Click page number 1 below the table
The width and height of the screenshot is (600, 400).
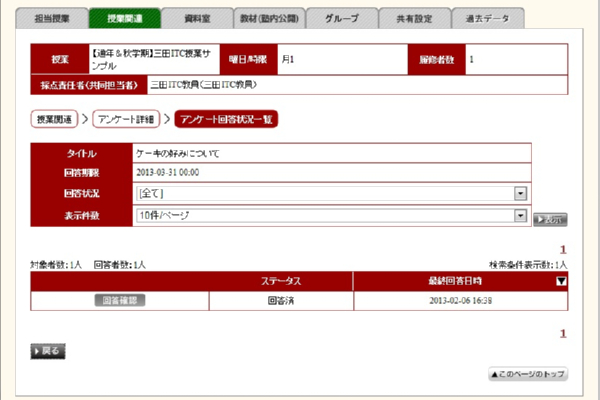[563, 333]
